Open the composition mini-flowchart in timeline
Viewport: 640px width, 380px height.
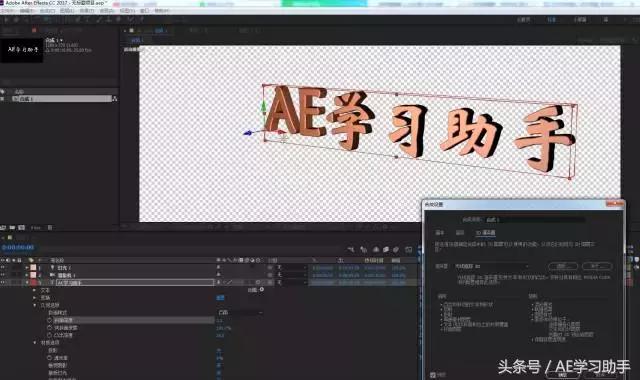click(350, 249)
